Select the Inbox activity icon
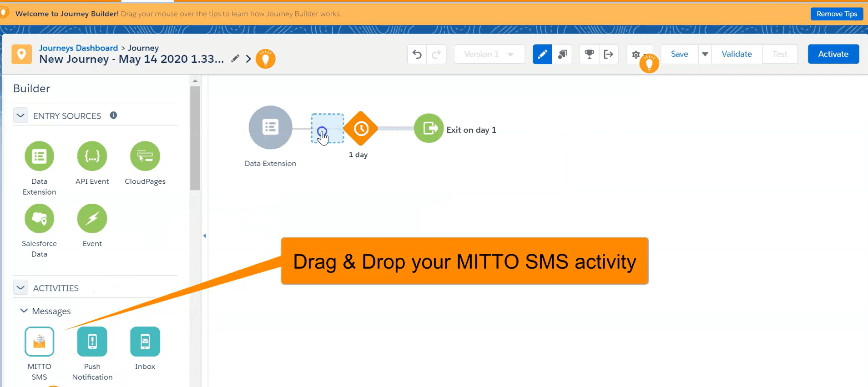This screenshot has width=868, height=387. click(145, 342)
